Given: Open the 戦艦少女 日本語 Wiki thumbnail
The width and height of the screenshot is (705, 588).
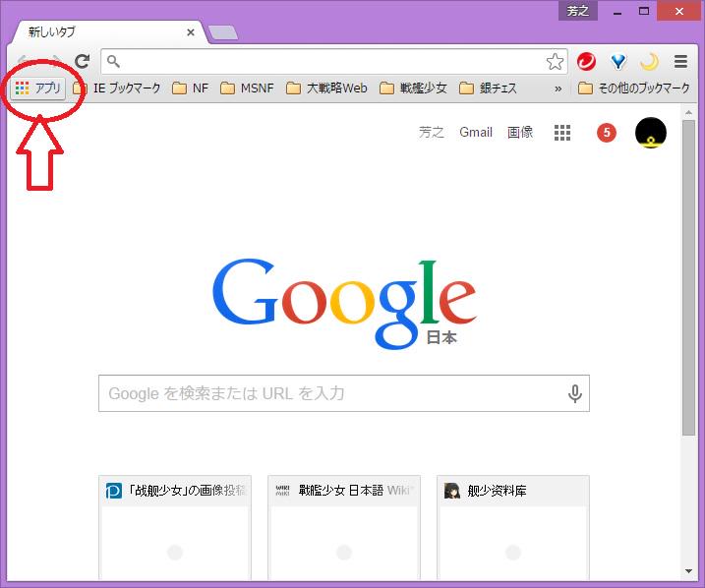Looking at the screenshot, I should coord(344,528).
